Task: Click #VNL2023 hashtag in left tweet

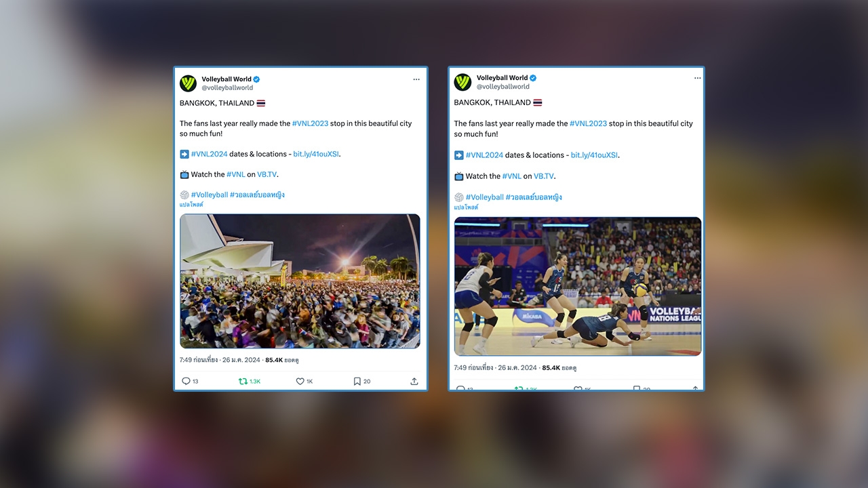Action: [310, 123]
